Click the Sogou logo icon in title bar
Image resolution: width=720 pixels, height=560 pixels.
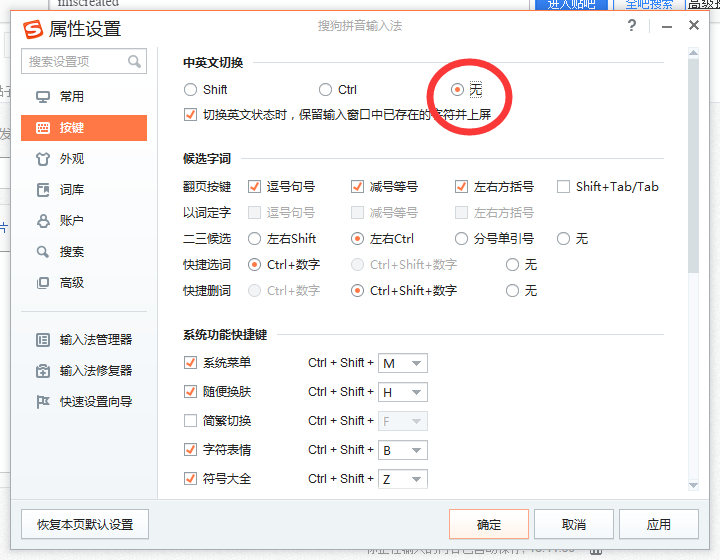point(33,29)
